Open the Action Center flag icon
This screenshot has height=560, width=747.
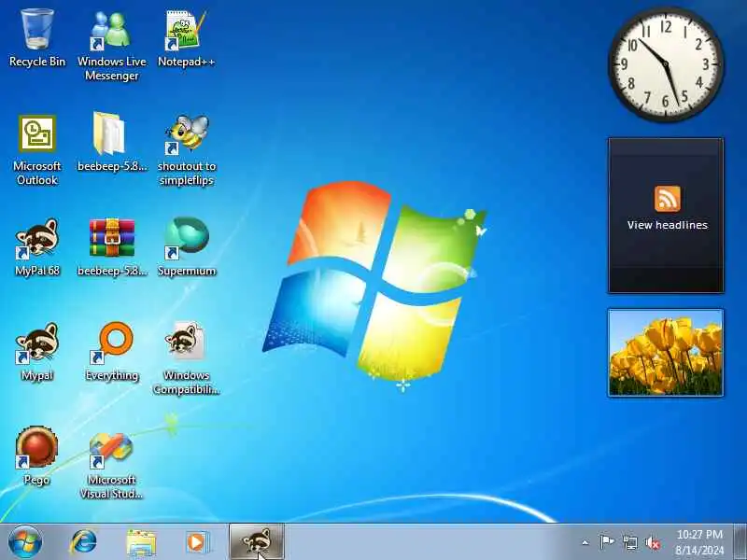(606, 542)
